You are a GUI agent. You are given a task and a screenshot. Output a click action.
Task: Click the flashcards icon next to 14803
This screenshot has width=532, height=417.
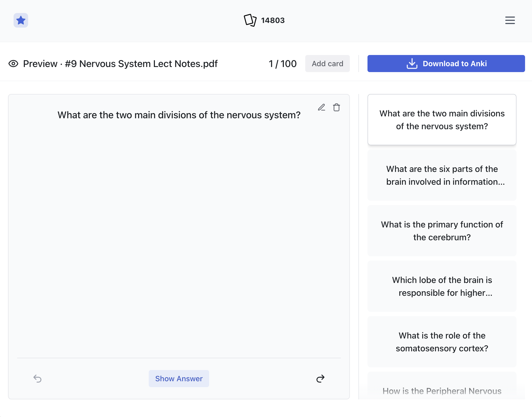click(250, 20)
